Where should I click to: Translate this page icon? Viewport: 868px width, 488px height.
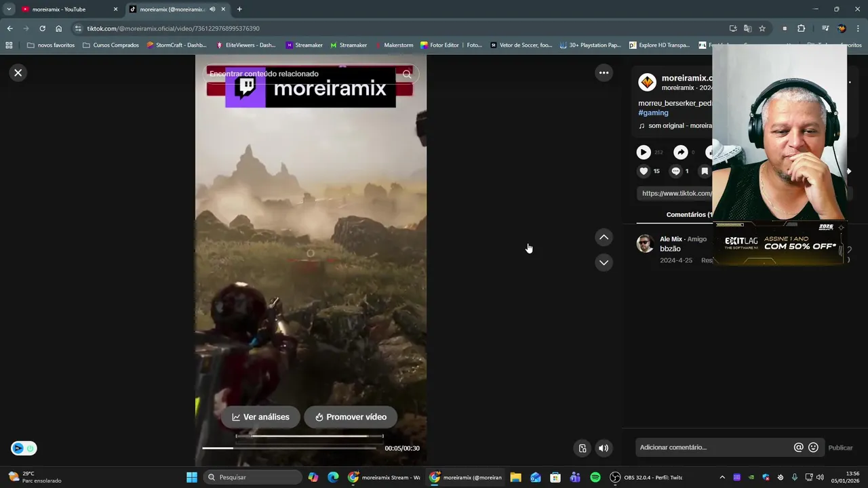pyautogui.click(x=747, y=28)
